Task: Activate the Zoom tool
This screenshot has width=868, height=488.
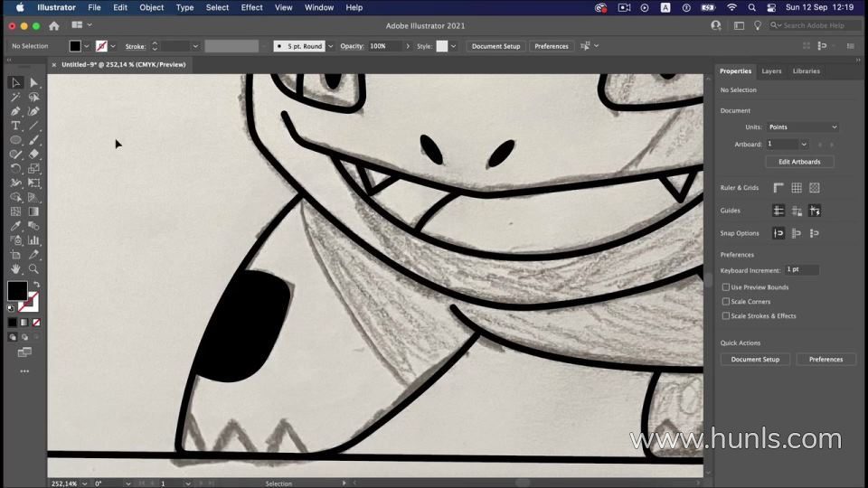Action: click(33, 269)
